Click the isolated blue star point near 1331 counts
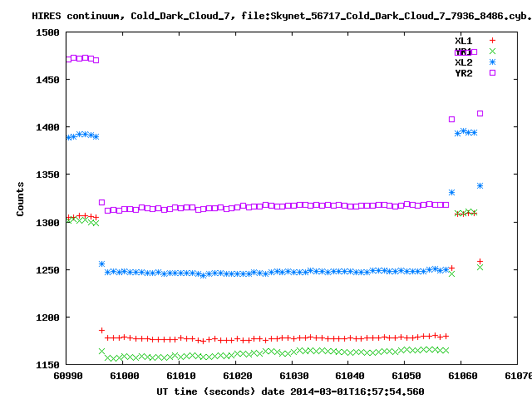The height and width of the screenshot is (399, 532). tap(451, 192)
